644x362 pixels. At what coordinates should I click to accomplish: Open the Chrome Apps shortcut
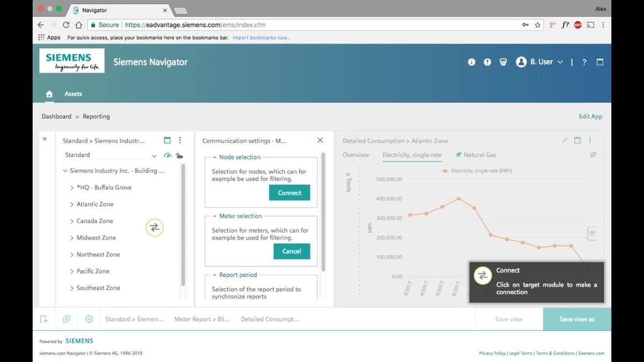click(49, 38)
